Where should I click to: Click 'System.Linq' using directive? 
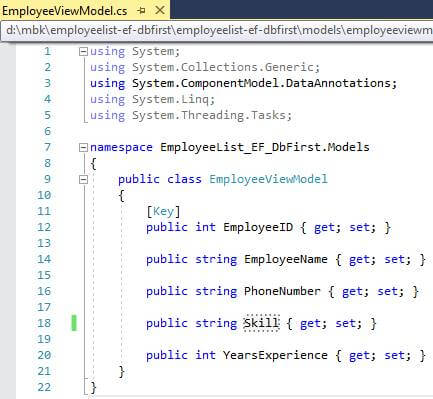(170, 99)
